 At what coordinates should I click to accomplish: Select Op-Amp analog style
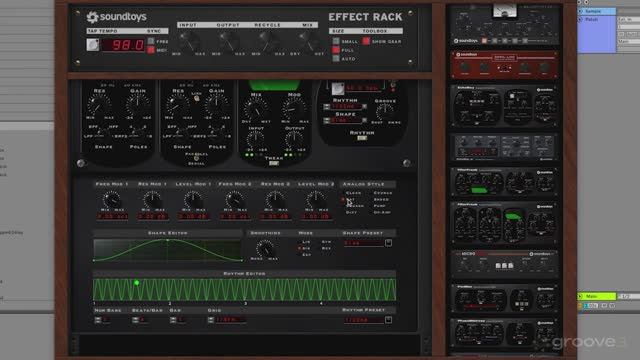[x=382, y=213]
